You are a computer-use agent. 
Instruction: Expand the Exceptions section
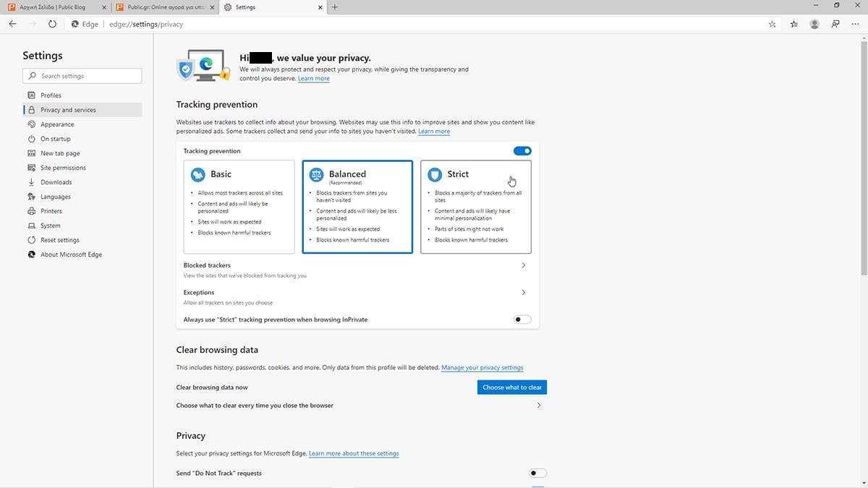[x=524, y=293]
